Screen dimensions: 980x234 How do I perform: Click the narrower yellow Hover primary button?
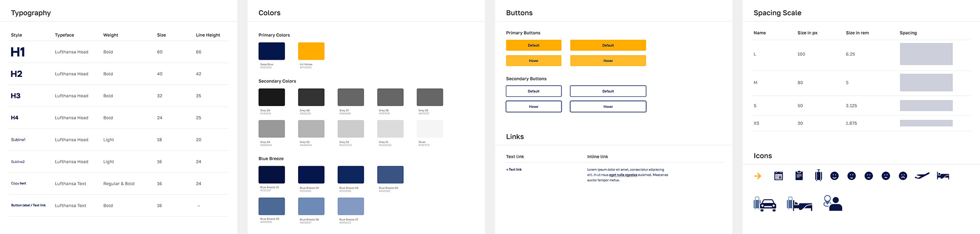(533, 61)
